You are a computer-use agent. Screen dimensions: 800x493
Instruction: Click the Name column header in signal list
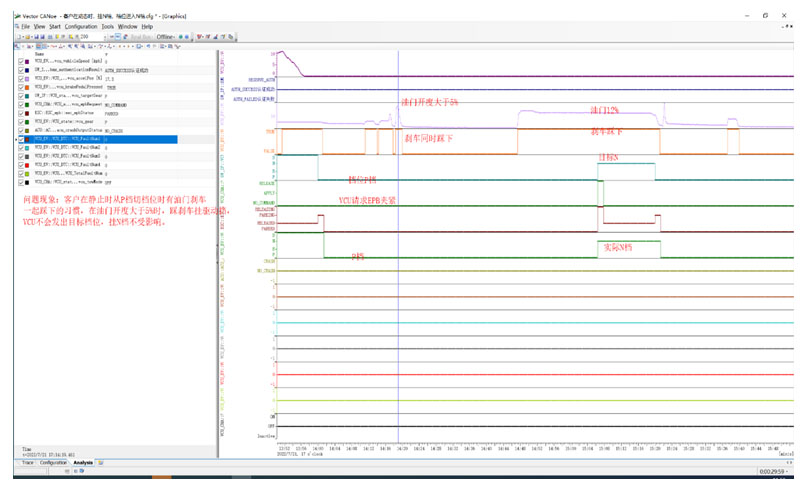tap(40, 53)
